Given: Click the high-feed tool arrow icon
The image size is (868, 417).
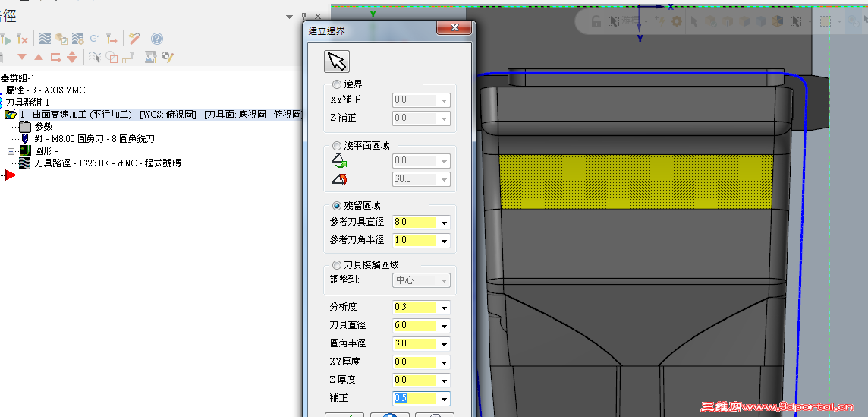Looking at the screenshot, I should 112,38.
